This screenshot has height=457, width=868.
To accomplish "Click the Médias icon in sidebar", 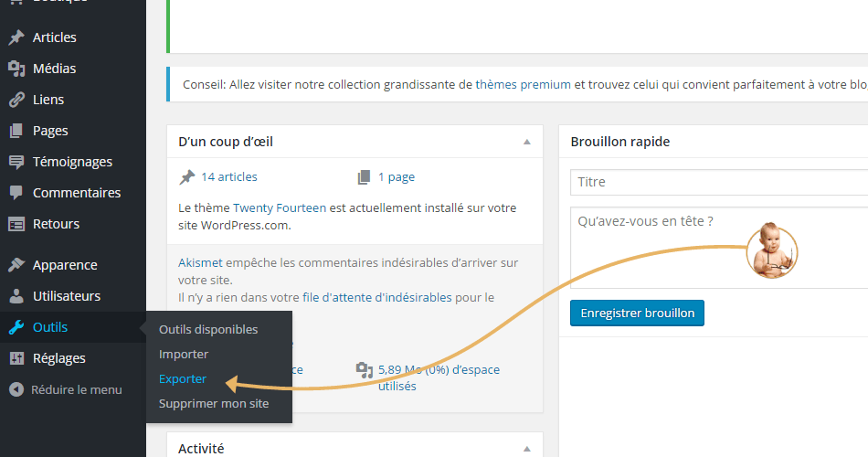I will 16,69.
